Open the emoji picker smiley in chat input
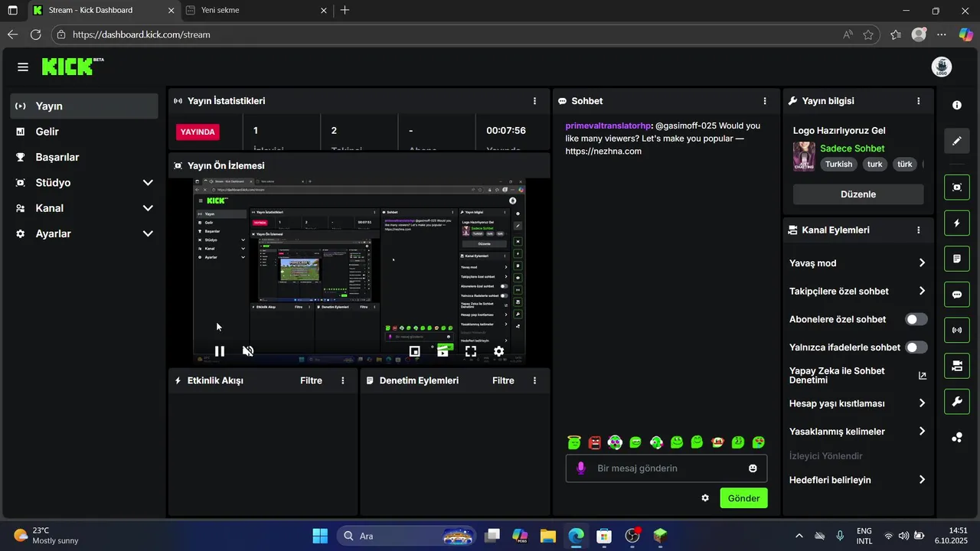This screenshot has height=551, width=980. pos(753,468)
